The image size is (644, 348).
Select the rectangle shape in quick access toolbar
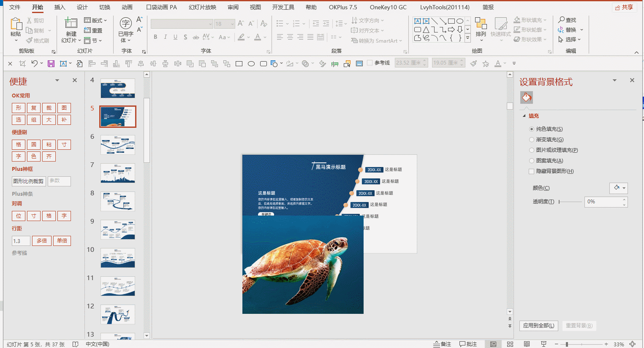click(239, 64)
